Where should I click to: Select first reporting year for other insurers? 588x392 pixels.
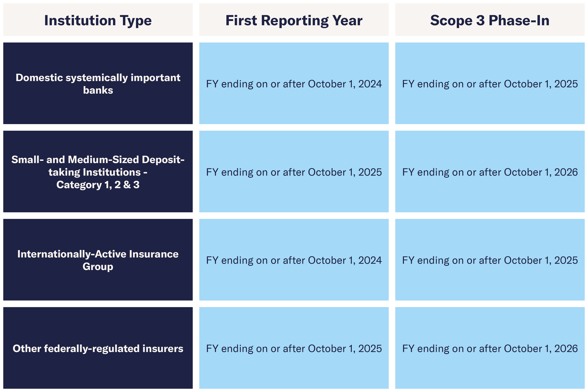click(x=294, y=348)
